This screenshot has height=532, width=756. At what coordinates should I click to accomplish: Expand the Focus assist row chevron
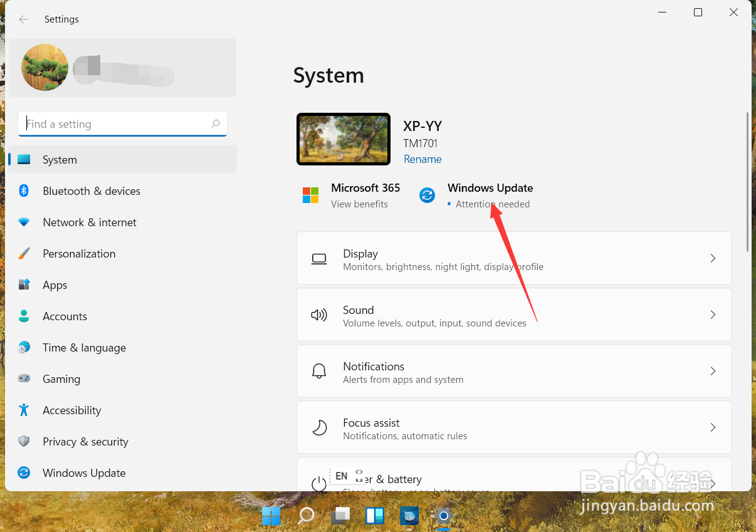[713, 427]
